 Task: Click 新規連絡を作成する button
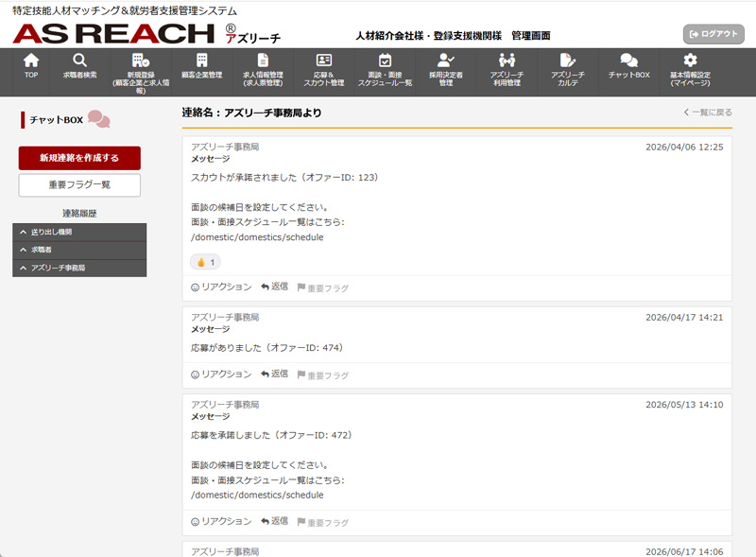(79, 158)
